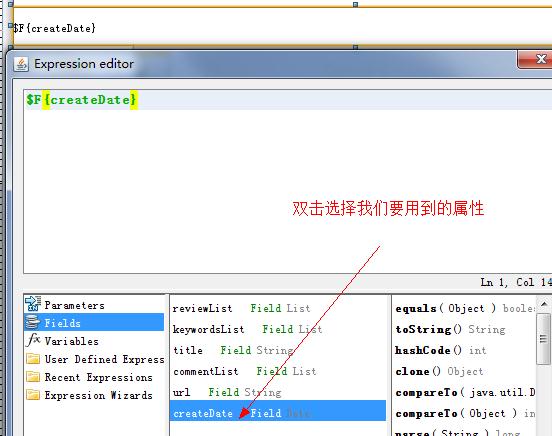Click the User Defined Expressions folder icon
Viewport: 552px width, 436px height.
click(x=33, y=359)
